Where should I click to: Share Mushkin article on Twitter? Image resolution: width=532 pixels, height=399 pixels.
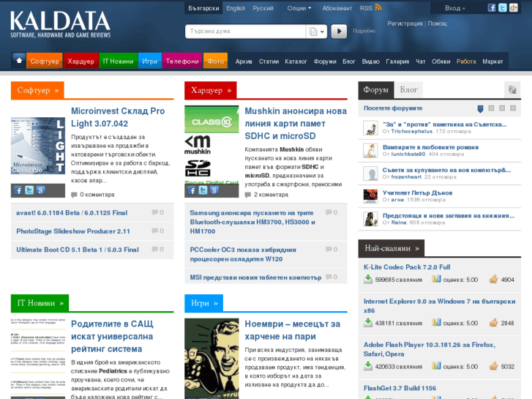[x=203, y=190]
